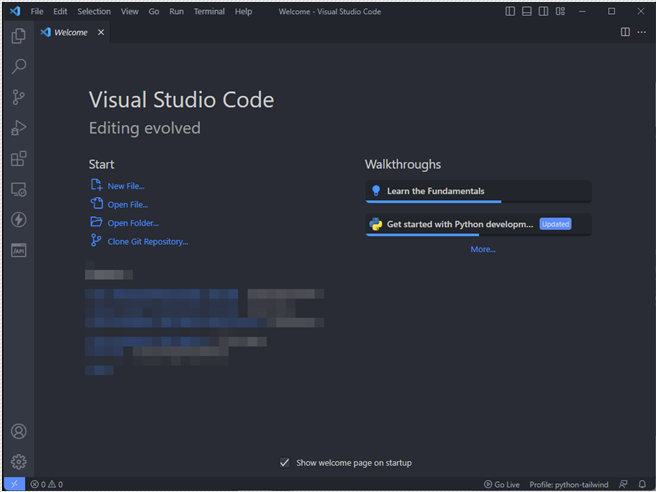Open the Terminal menu
The height and width of the screenshot is (492, 656).
tap(209, 11)
